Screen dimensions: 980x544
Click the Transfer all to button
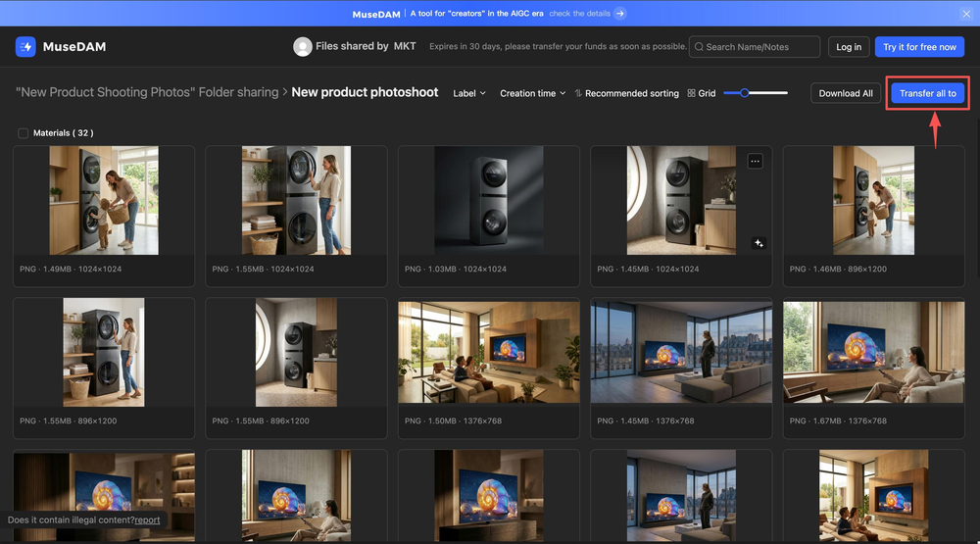pyautogui.click(x=927, y=94)
